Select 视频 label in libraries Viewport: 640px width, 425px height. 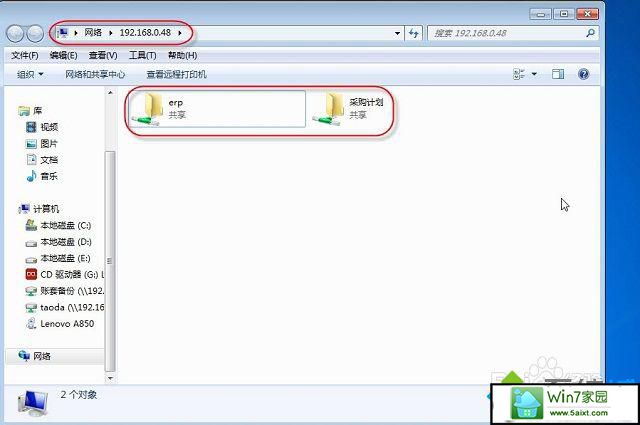(x=49, y=127)
